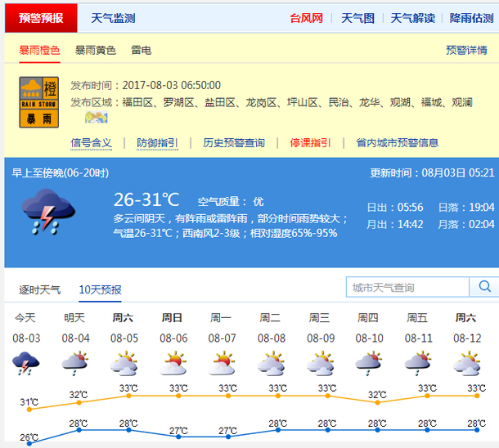Click today's 08-03 thunderstorm forecast icon

(25, 362)
